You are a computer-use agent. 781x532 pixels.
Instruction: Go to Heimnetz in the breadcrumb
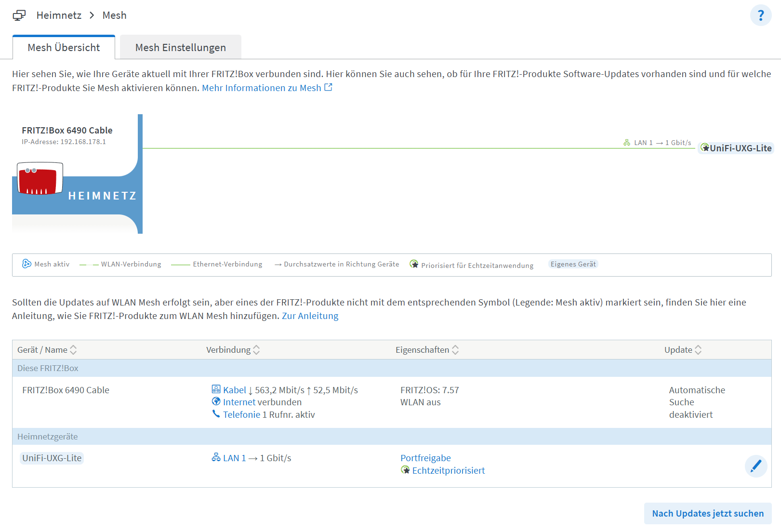click(59, 15)
